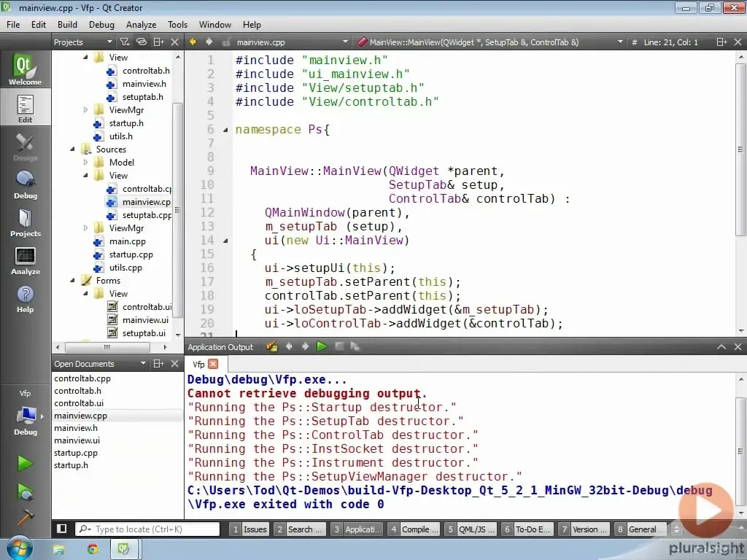Image resolution: width=747 pixels, height=560 pixels.
Task: Clear the Application Output pane
Action: [x=272, y=347]
